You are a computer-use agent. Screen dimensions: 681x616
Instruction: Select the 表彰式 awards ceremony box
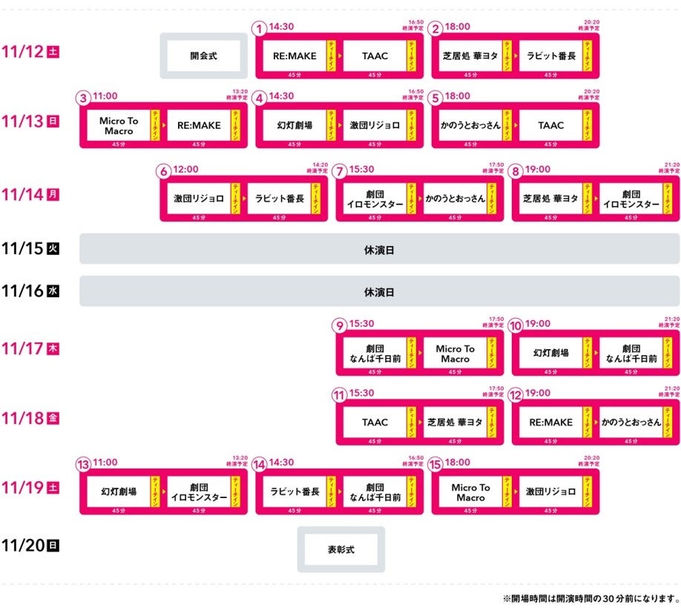point(341,550)
